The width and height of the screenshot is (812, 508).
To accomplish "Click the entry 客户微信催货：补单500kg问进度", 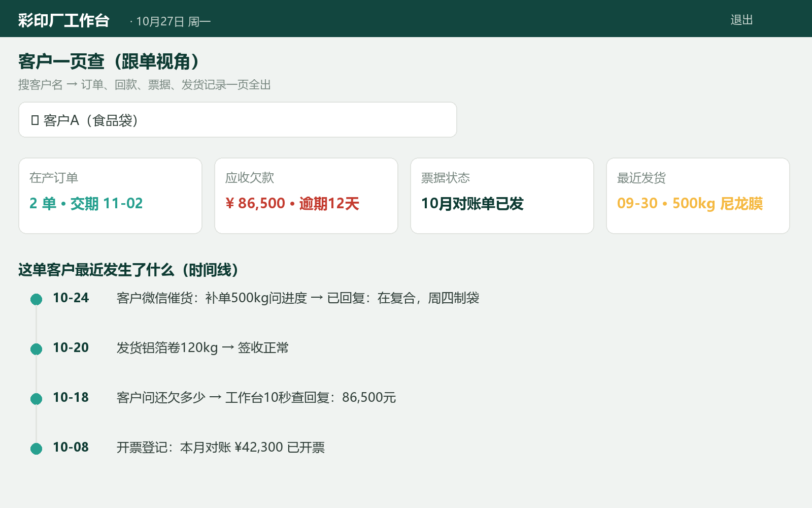I will 212,298.
